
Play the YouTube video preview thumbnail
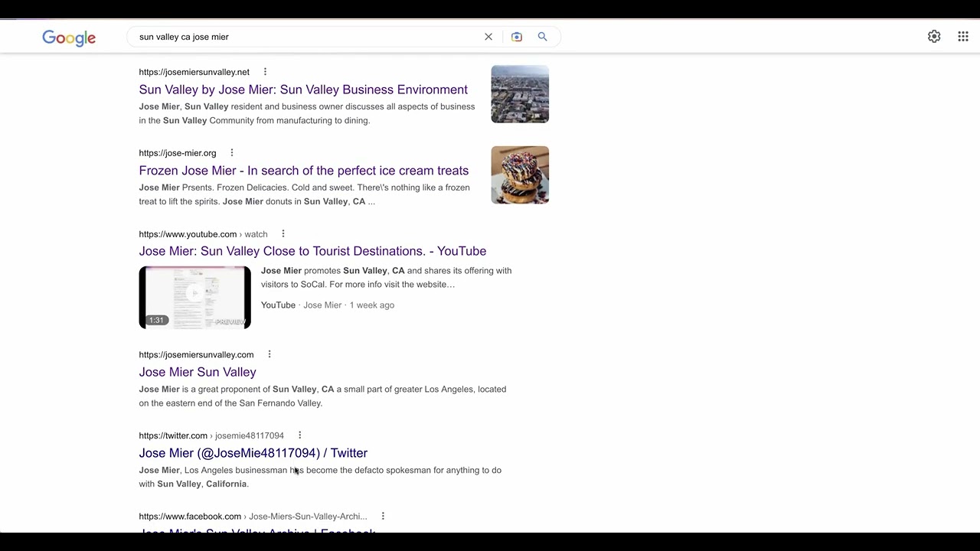point(194,298)
